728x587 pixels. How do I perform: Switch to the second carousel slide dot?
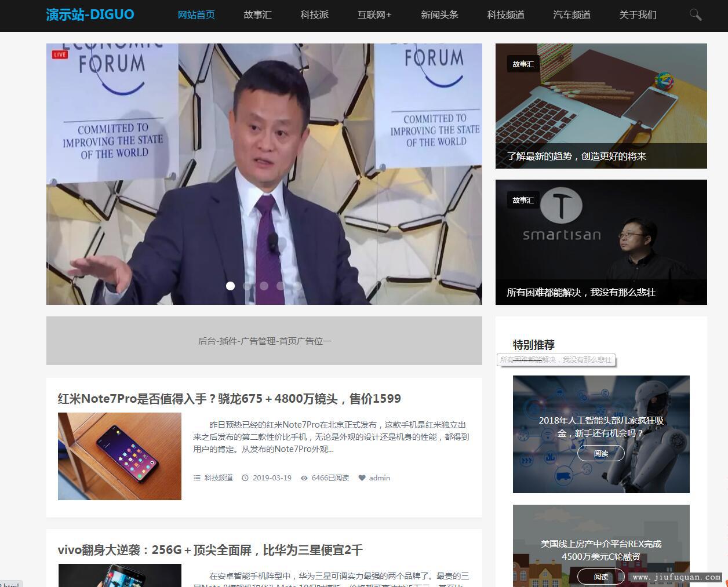247,286
